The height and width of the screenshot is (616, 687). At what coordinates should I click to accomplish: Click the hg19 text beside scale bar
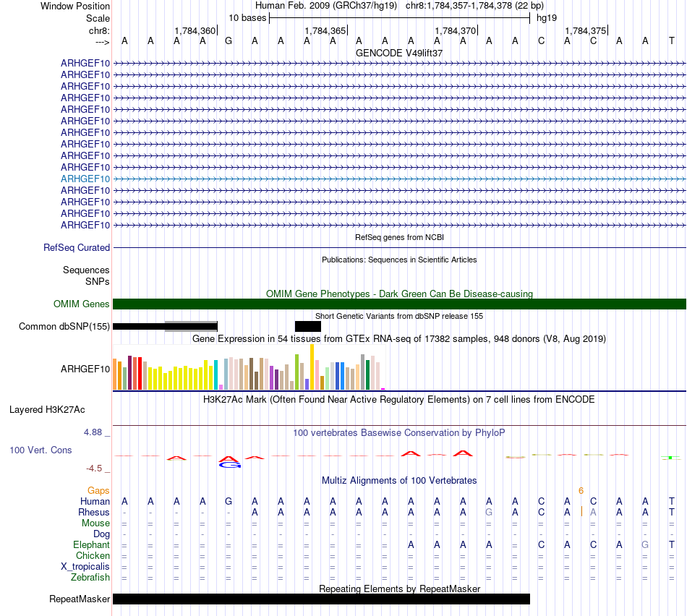click(547, 18)
